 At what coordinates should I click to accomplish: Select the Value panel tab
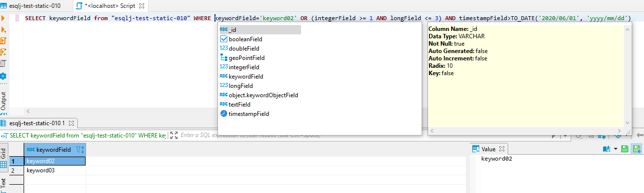(488, 149)
